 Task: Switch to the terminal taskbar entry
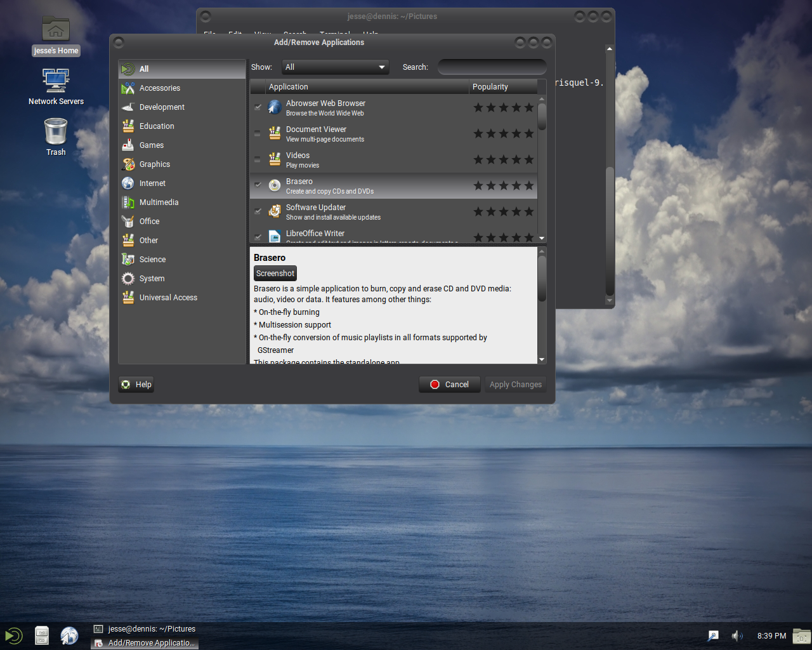tap(145, 629)
